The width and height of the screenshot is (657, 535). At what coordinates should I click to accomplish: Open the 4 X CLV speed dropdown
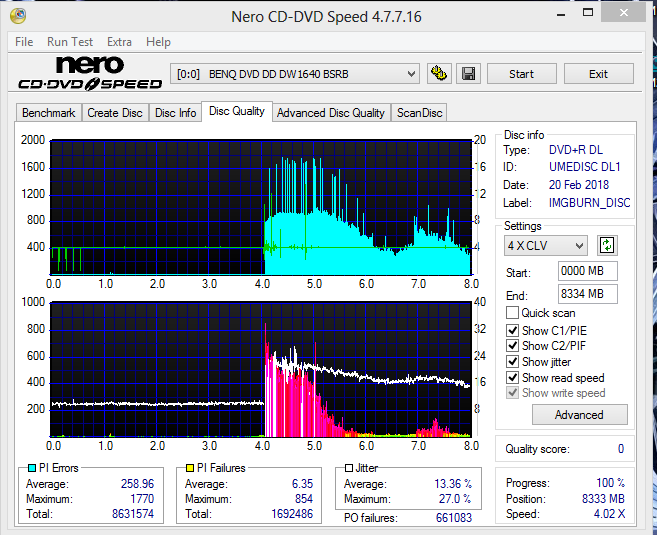click(546, 246)
